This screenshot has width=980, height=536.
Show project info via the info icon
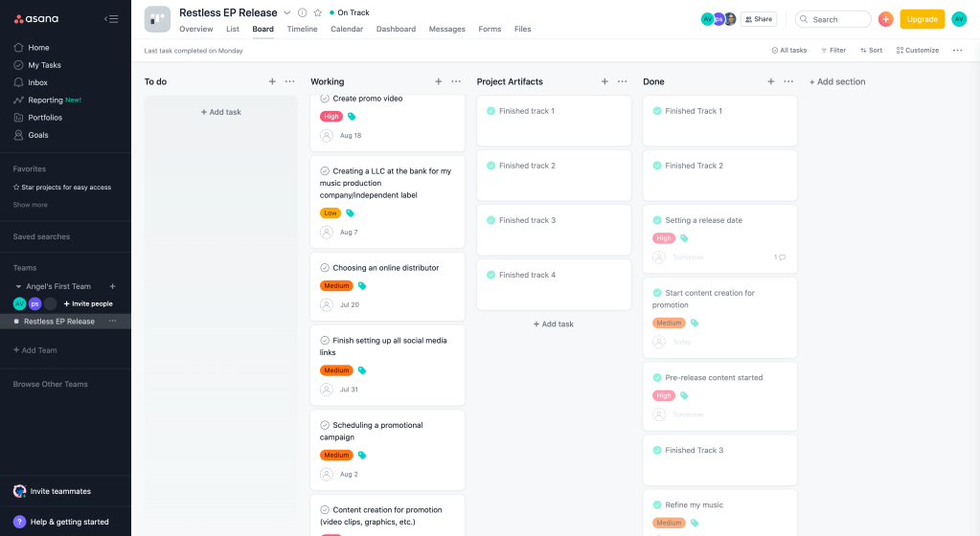coord(303,13)
